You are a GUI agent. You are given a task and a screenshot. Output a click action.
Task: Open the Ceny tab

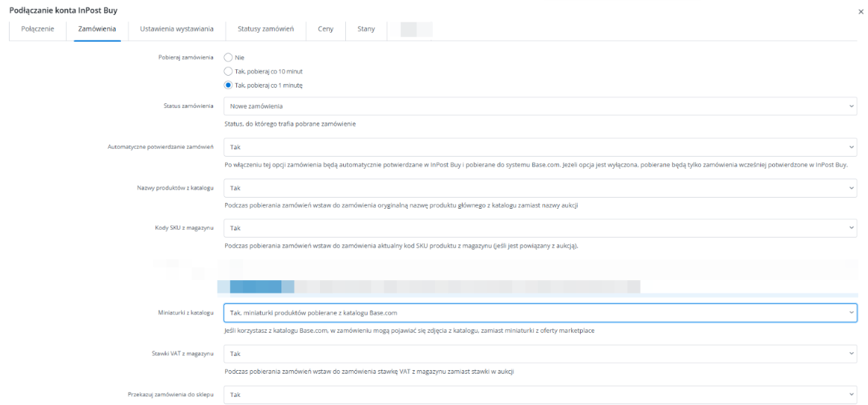(x=325, y=29)
